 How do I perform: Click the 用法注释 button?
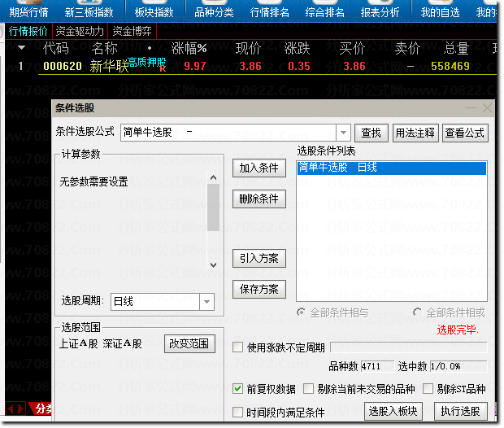(x=415, y=133)
